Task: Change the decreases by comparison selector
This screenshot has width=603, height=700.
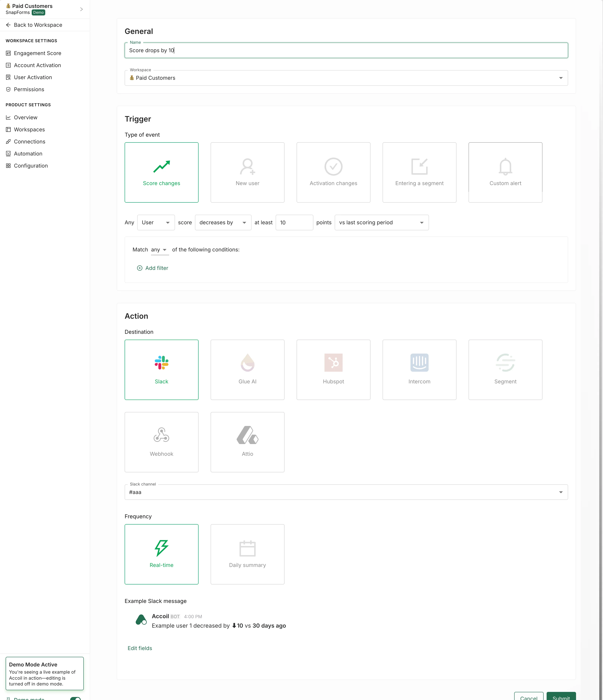Action: (223, 222)
